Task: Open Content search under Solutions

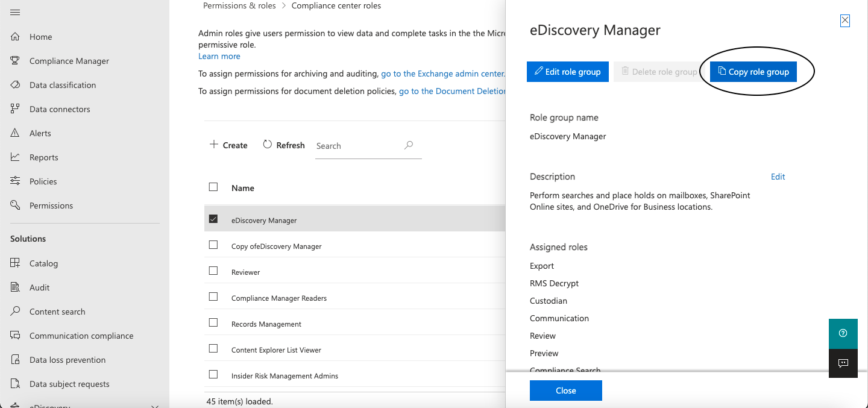Action: coord(57,312)
